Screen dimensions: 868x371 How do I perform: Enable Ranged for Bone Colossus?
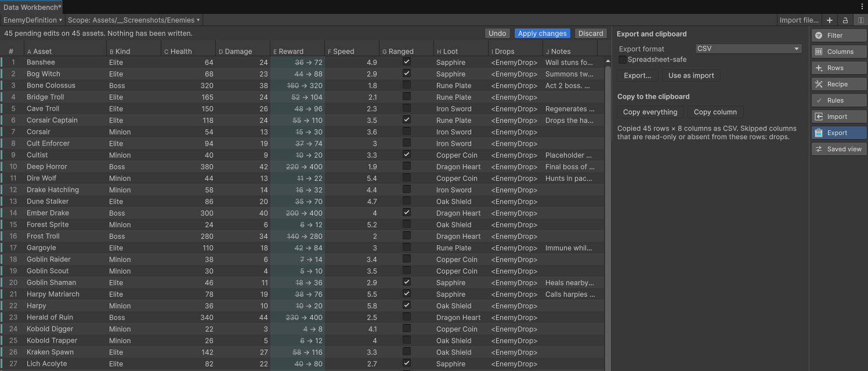click(407, 85)
